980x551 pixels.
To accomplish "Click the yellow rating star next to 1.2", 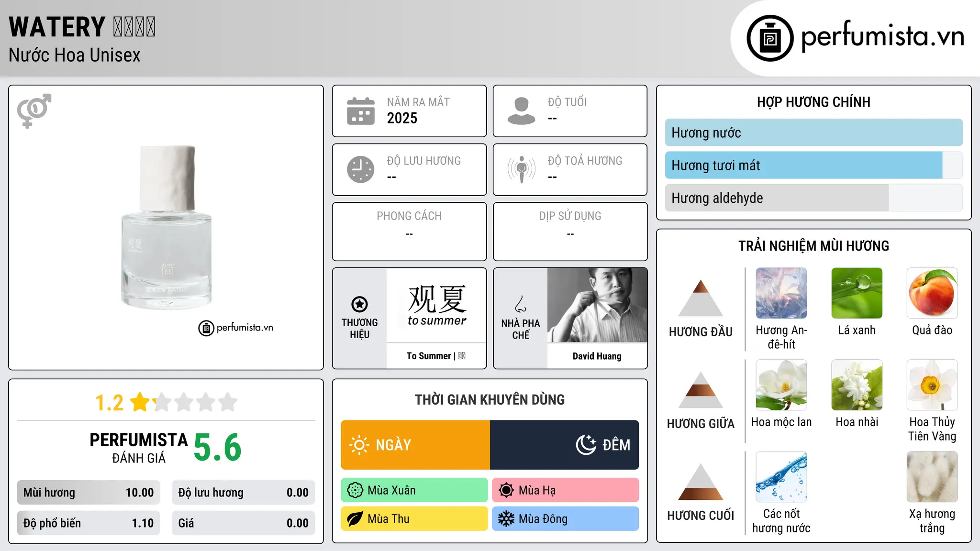I will [140, 402].
